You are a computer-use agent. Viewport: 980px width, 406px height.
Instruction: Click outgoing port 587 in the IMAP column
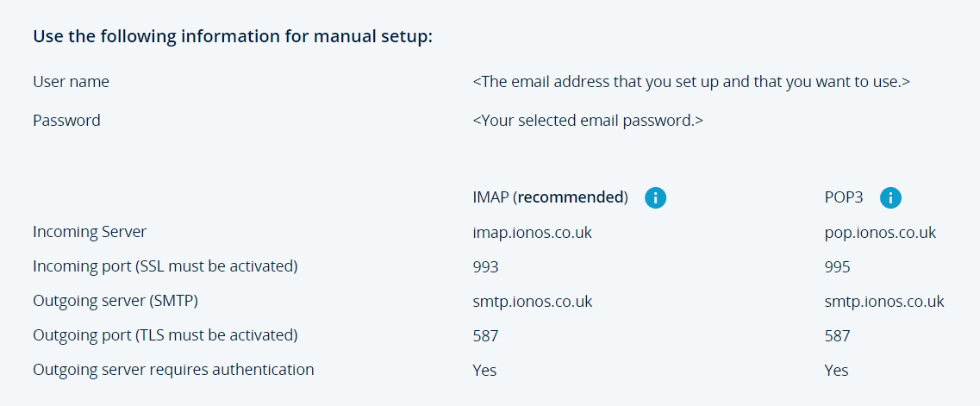click(x=485, y=336)
